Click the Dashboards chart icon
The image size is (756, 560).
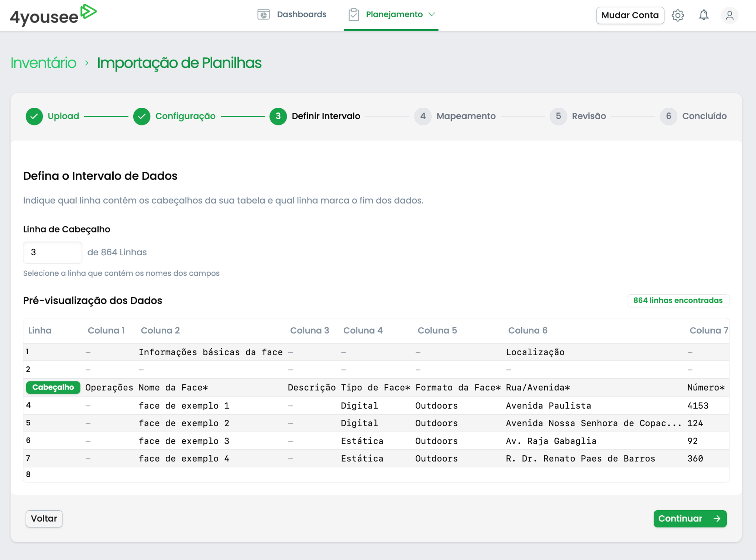263,14
